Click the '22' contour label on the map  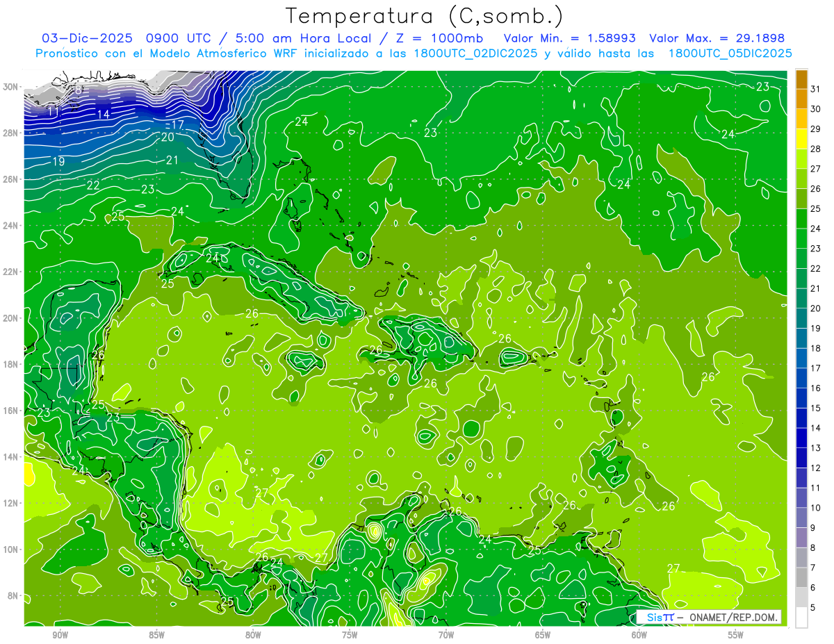(x=93, y=185)
